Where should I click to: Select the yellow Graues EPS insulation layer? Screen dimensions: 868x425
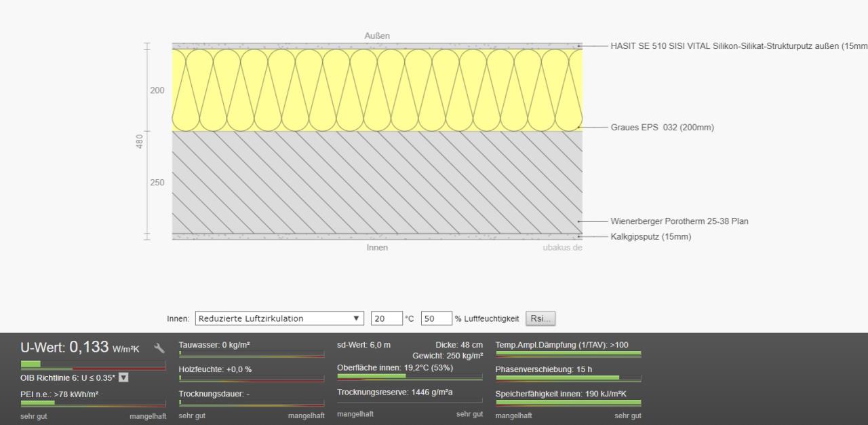(x=377, y=90)
